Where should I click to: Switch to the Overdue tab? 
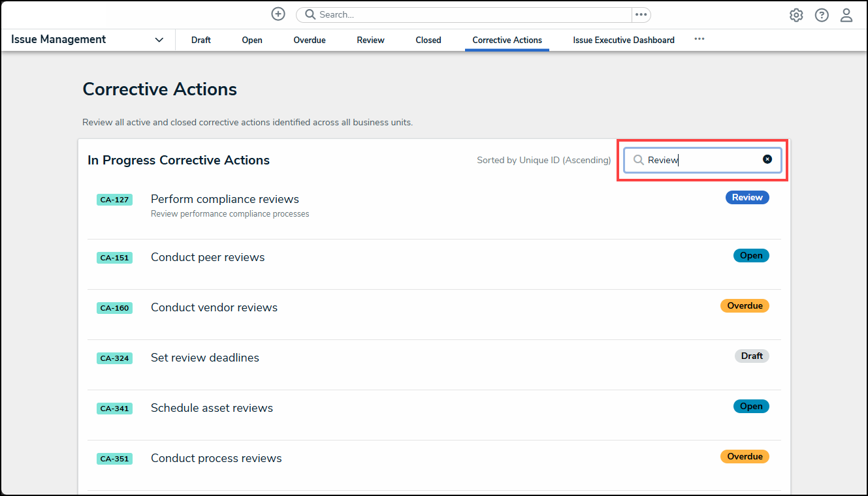[x=309, y=40]
